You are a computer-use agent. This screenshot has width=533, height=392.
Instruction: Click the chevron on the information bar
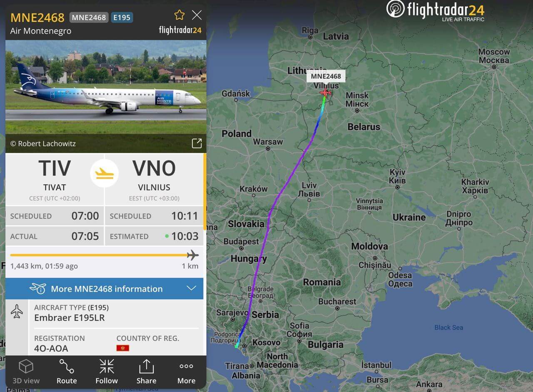point(191,288)
